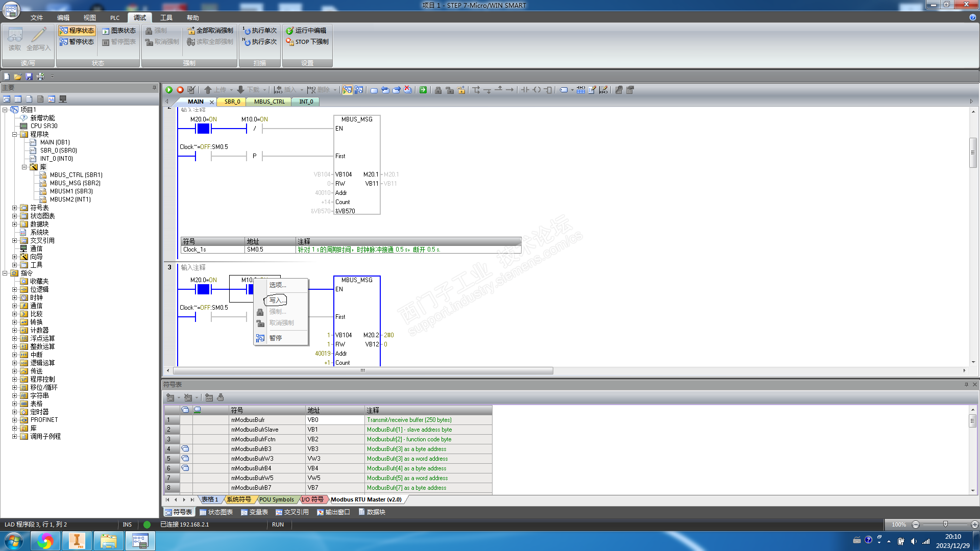Toggle Program Status (程序状态) monitoring
This screenshot has width=980, height=551.
click(x=77, y=31)
